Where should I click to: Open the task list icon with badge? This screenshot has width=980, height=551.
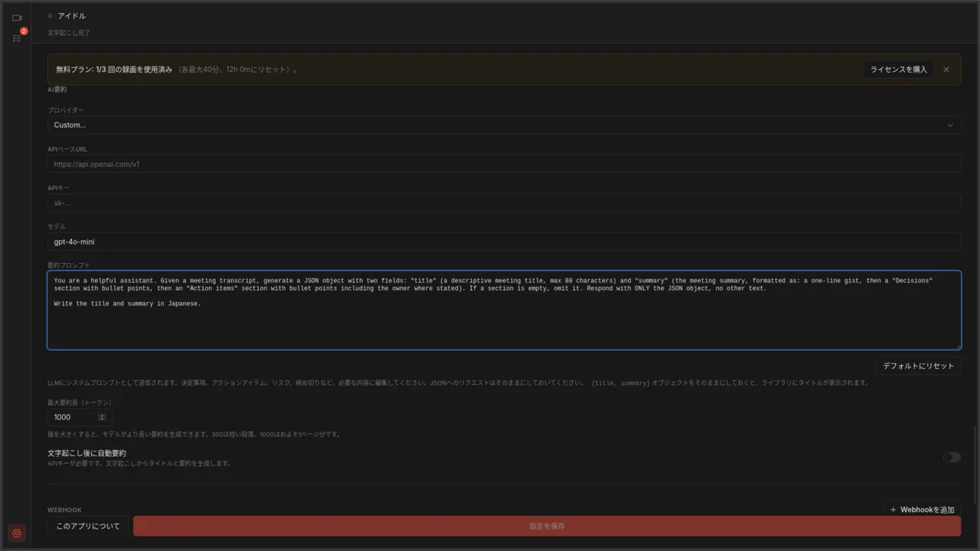tap(17, 37)
